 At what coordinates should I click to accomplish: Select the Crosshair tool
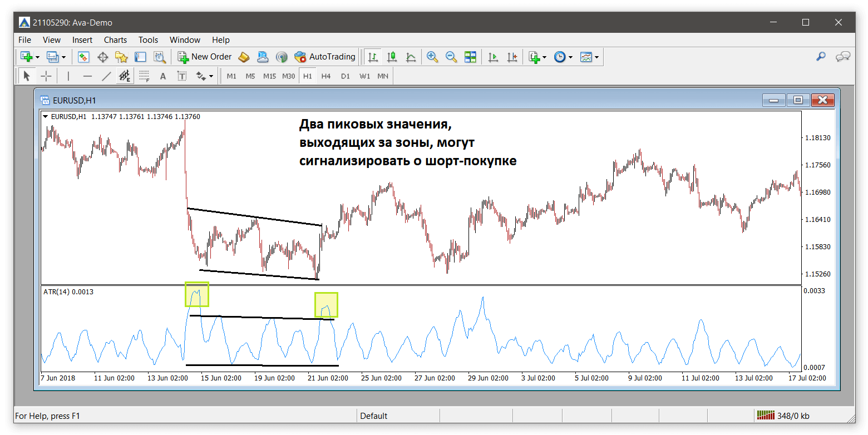pyautogui.click(x=46, y=76)
